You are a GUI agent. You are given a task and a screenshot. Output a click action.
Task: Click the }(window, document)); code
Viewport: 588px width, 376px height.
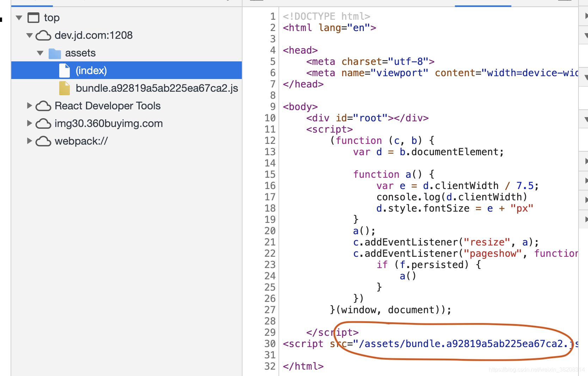click(x=391, y=310)
